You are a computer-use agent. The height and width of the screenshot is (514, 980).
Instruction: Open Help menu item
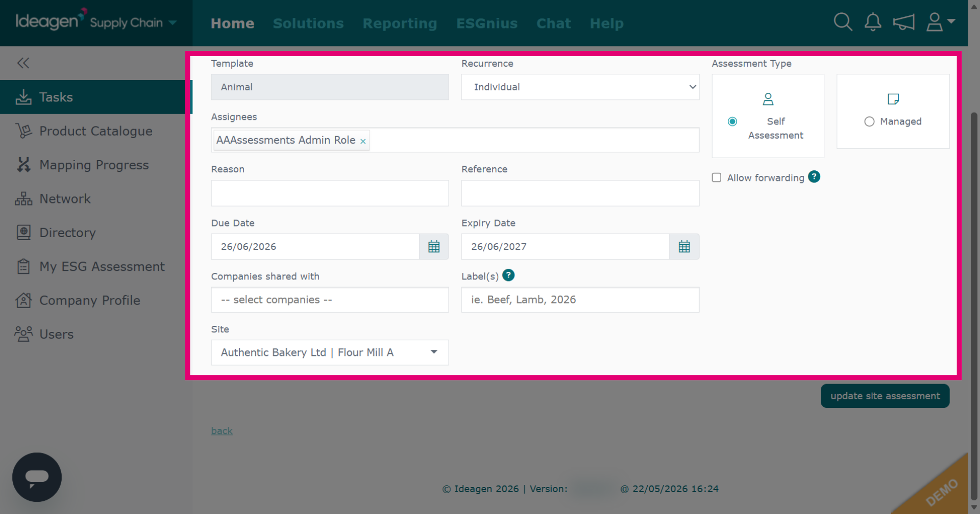pyautogui.click(x=606, y=23)
